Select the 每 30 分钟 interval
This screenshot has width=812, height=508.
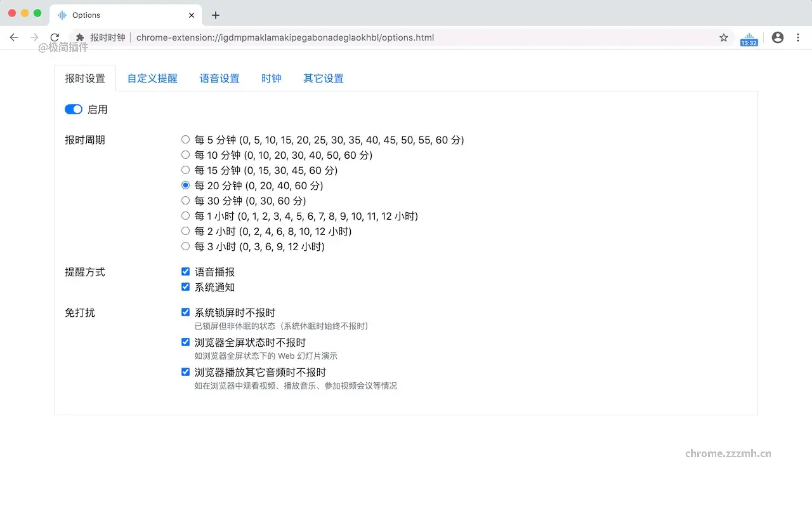point(185,200)
